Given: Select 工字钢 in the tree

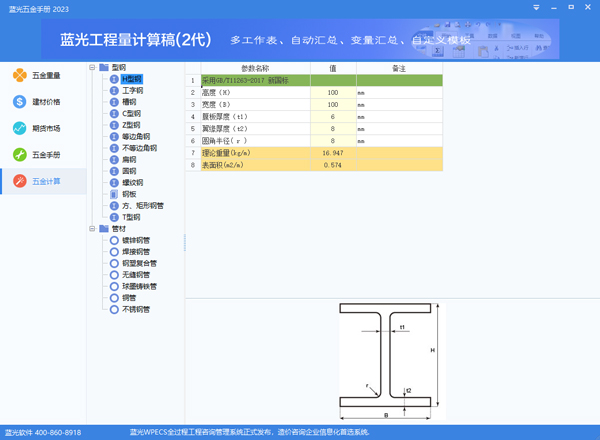Looking at the screenshot, I should click(132, 91).
